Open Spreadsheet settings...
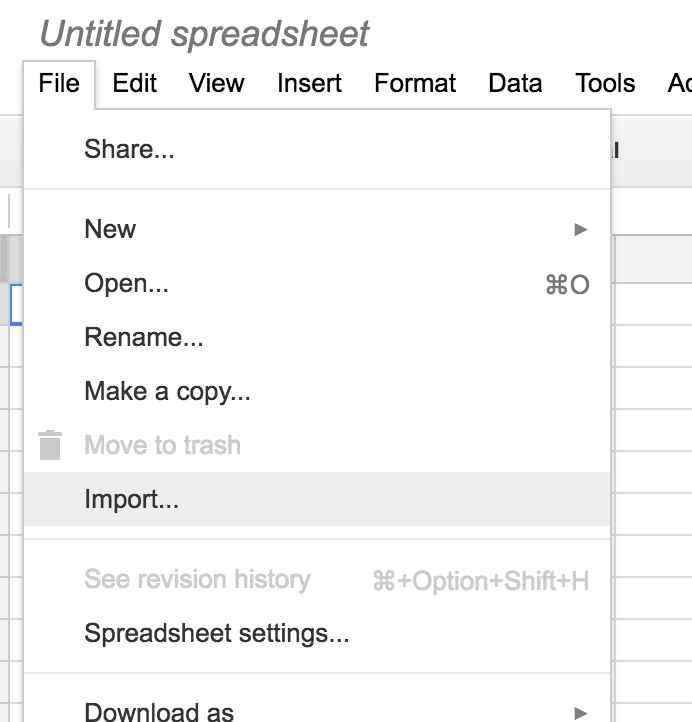This screenshot has height=722, width=692. tap(216, 633)
